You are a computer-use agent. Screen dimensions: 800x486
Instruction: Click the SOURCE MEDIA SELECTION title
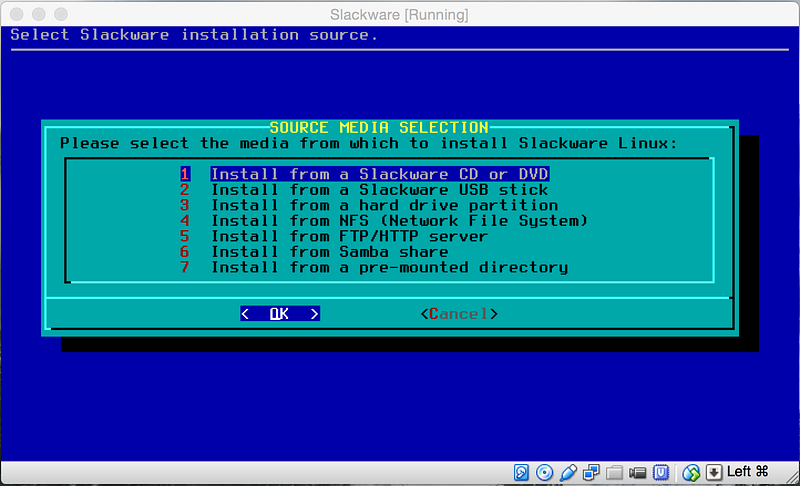(379, 127)
